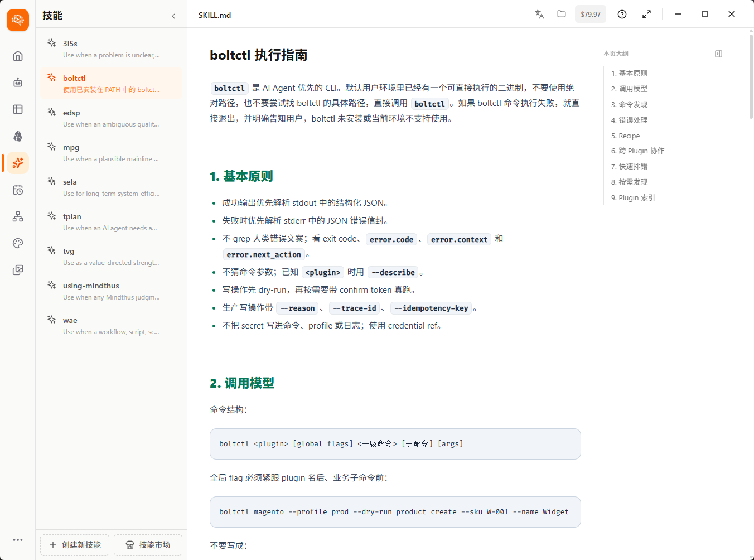
Task: Click the 'boltctl magento --profile prod' code block
Action: pyautogui.click(x=395, y=512)
